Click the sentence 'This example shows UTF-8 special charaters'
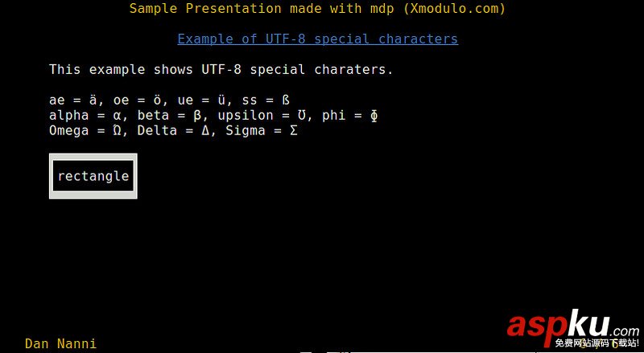 click(221, 69)
